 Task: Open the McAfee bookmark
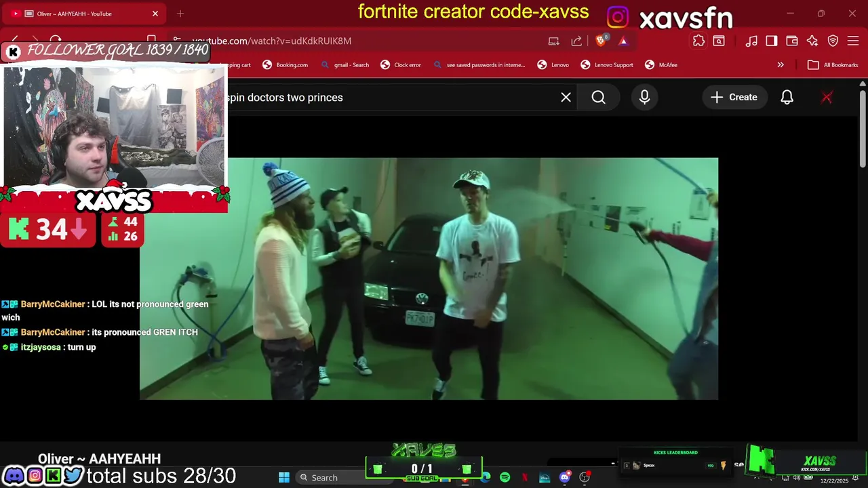coord(660,65)
